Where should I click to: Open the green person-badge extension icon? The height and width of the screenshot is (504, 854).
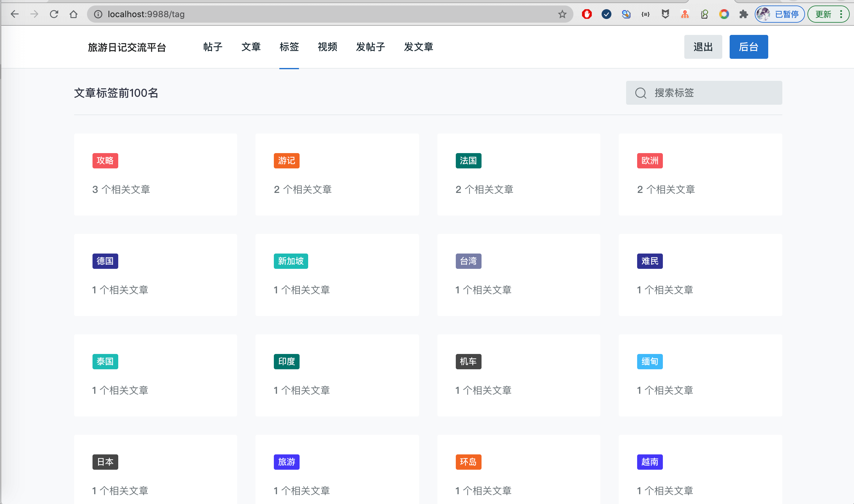point(705,14)
